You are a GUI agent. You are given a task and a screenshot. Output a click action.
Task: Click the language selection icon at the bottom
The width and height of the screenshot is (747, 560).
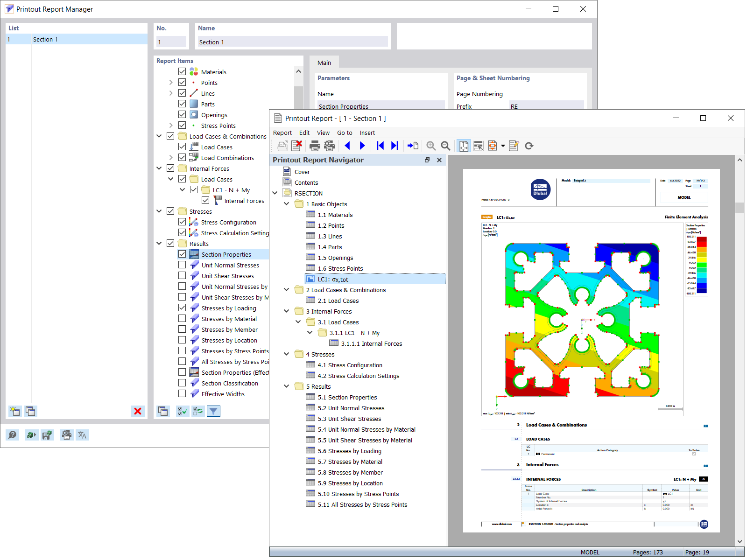(82, 435)
